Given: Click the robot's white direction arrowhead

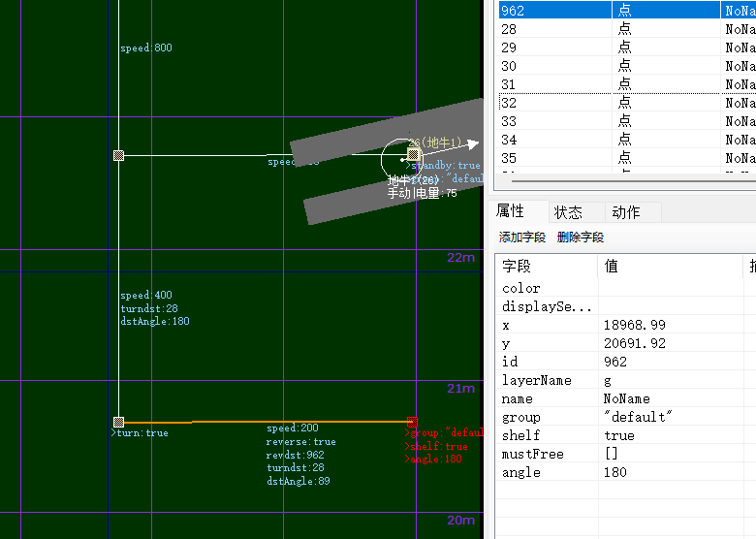Looking at the screenshot, I should 472,144.
